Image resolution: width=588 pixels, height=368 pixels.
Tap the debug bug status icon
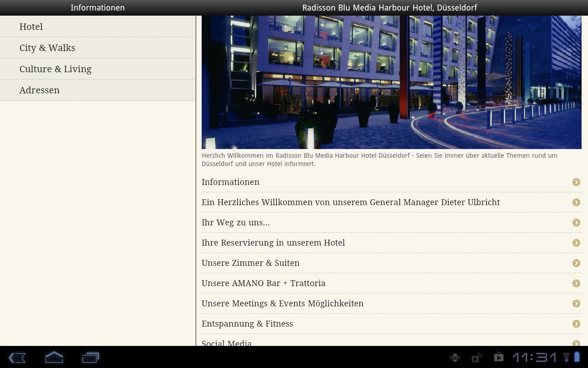[x=455, y=357]
